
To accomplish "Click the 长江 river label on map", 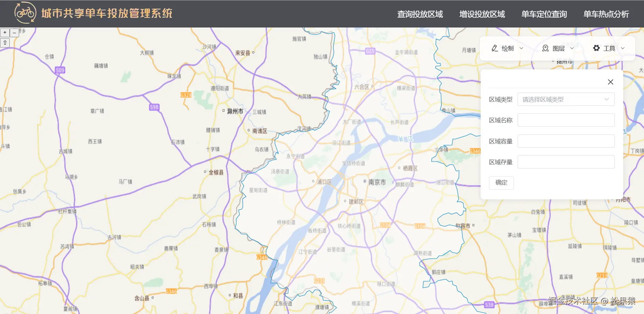I will click(406, 139).
